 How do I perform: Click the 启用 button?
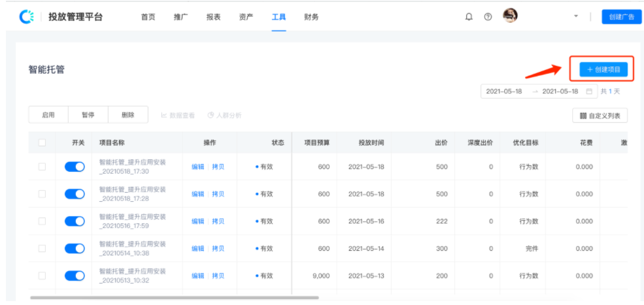click(48, 115)
